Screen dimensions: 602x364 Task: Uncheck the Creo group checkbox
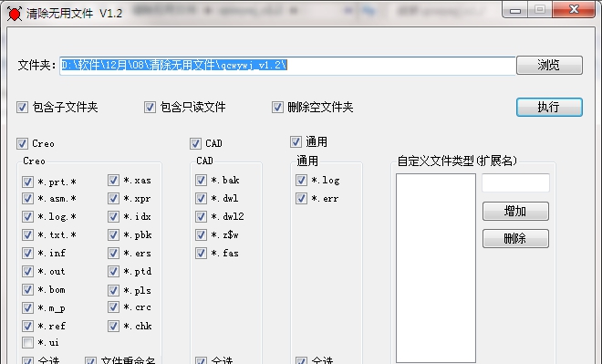click(22, 143)
